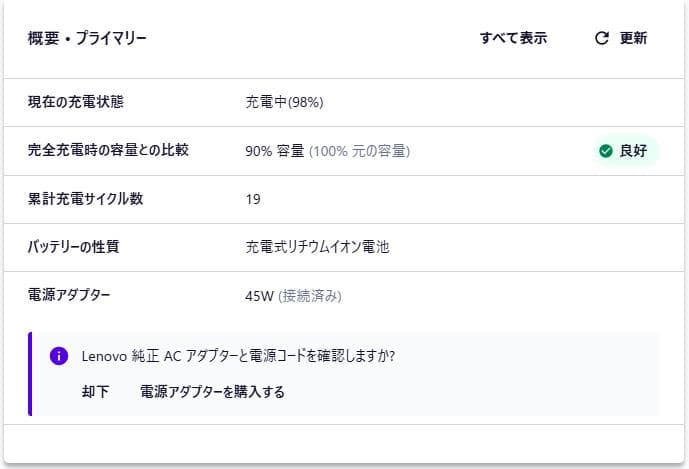Click the green checkmark icon in 良好 badge
Screen dimensions: 689x469
click(605, 151)
